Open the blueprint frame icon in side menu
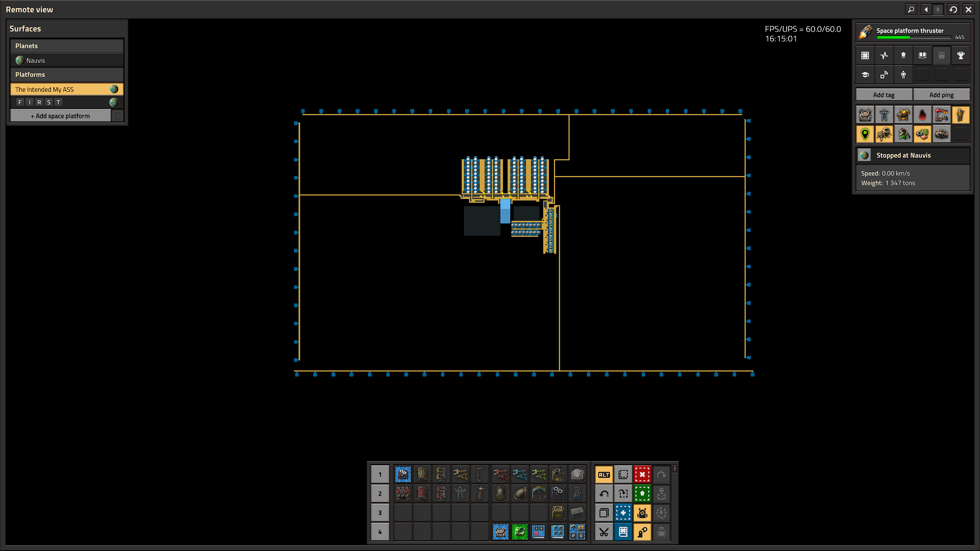The width and height of the screenshot is (980, 551). (x=865, y=55)
